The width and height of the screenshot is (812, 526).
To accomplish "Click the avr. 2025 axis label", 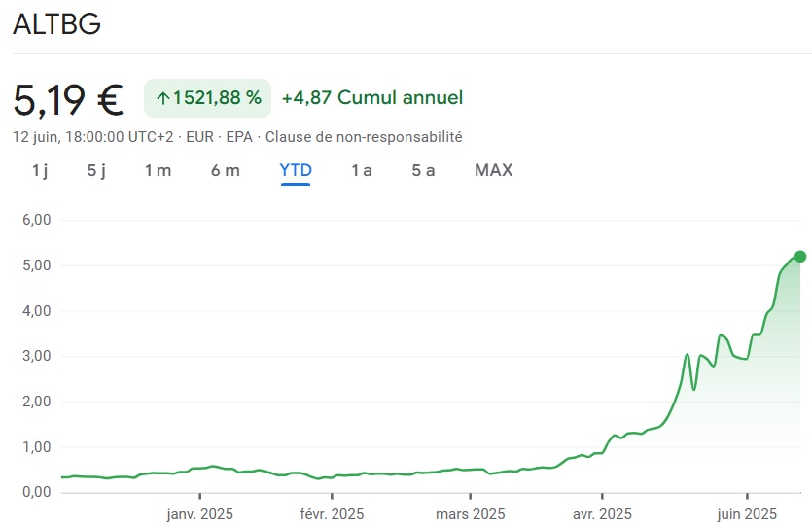I will tap(602, 514).
